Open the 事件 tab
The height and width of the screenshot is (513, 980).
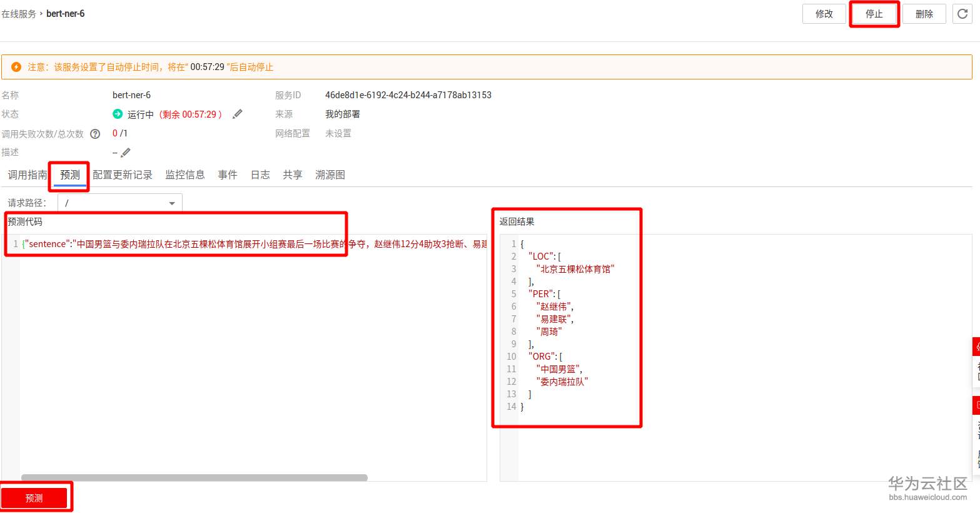[228, 175]
